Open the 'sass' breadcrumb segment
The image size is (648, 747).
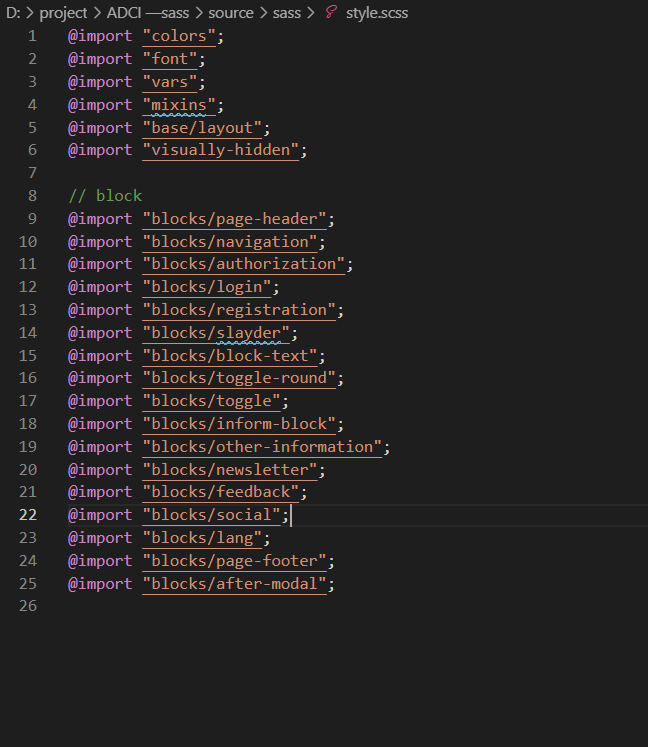286,13
